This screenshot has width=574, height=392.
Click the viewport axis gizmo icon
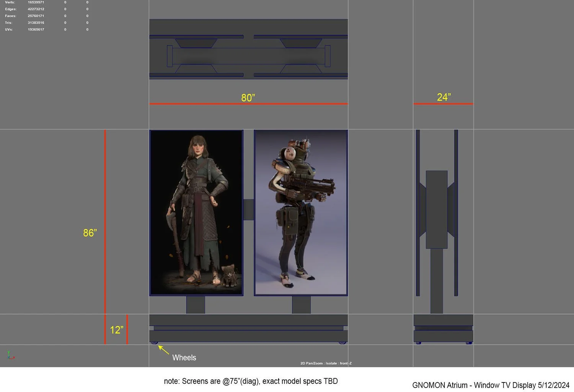coord(11,355)
